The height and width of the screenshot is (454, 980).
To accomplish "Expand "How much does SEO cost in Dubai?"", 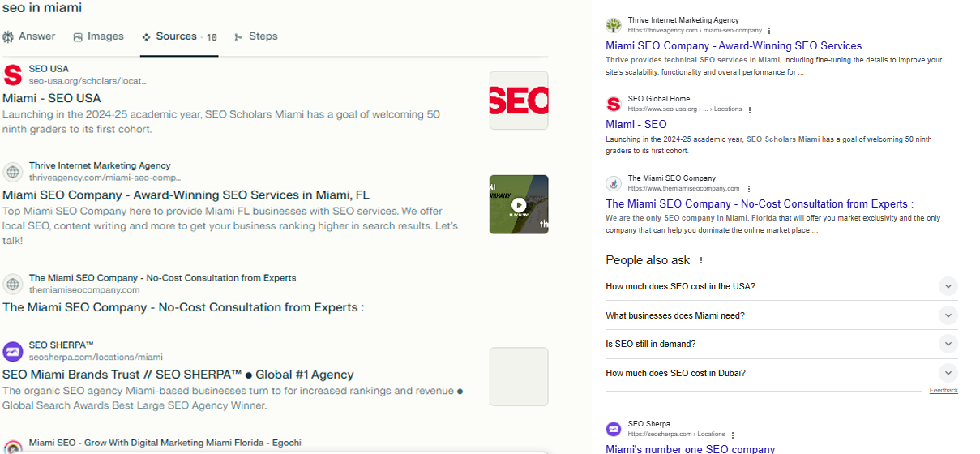I will 948,373.
